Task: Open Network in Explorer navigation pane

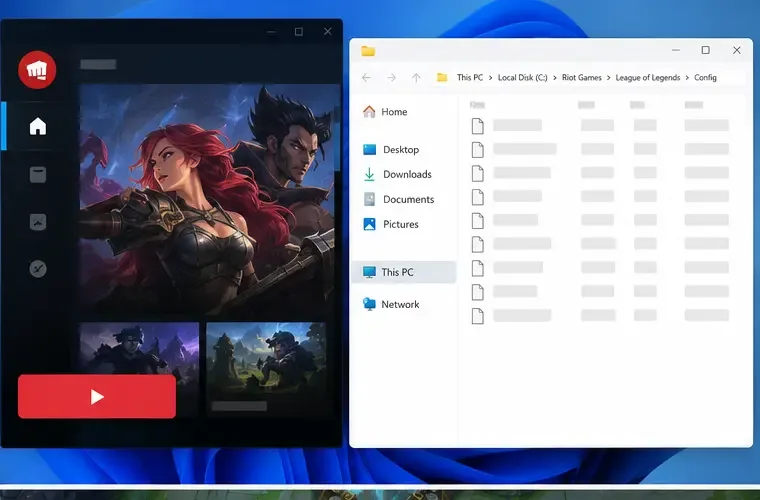Action: click(404, 304)
